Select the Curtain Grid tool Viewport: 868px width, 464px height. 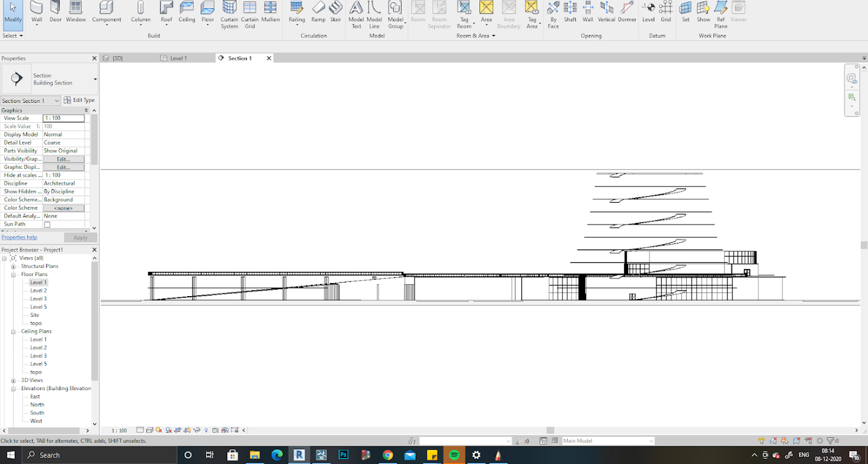tap(250, 15)
